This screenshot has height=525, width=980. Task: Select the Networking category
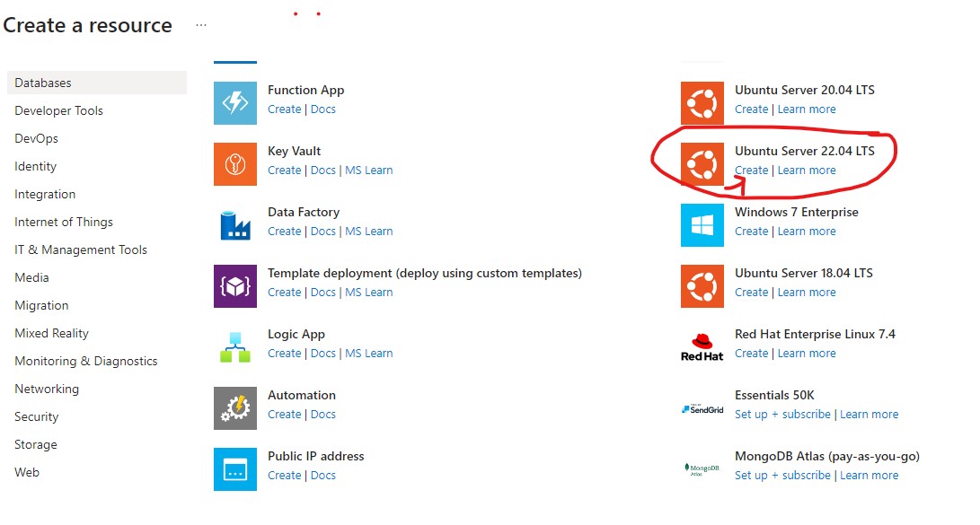point(47,389)
